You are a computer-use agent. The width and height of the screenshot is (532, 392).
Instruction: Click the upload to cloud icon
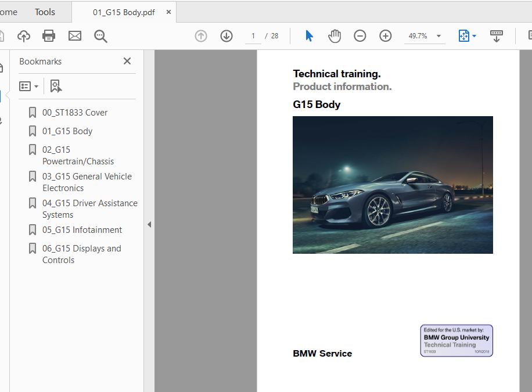[x=24, y=36]
